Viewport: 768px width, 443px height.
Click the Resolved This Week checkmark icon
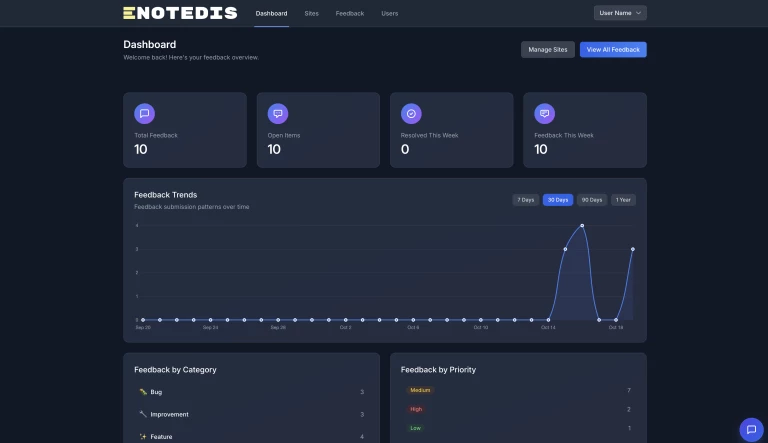(x=411, y=114)
